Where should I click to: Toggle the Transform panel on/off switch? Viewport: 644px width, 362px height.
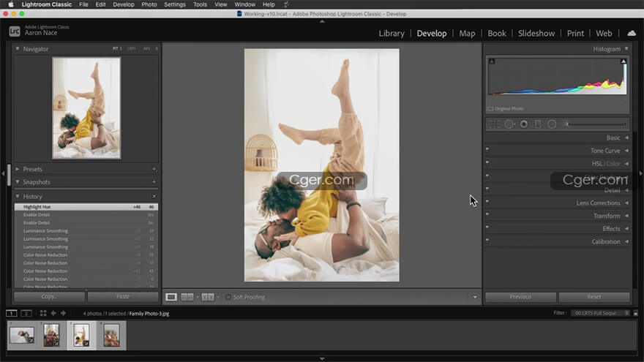[x=487, y=214]
